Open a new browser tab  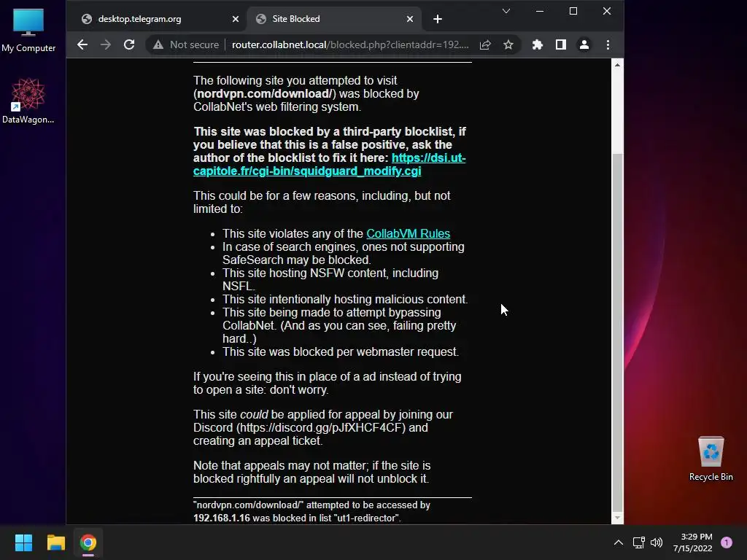438,19
